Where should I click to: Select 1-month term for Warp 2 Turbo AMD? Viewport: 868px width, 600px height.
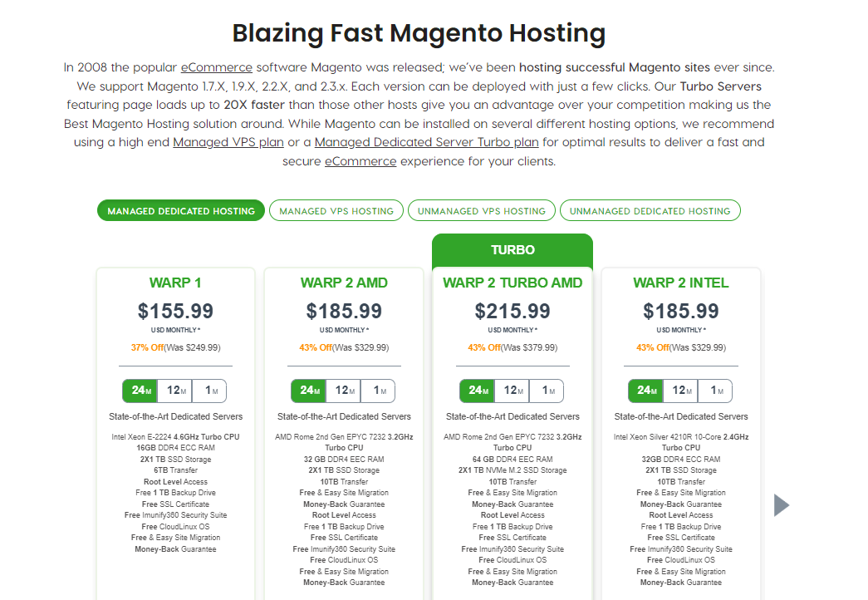click(x=547, y=391)
